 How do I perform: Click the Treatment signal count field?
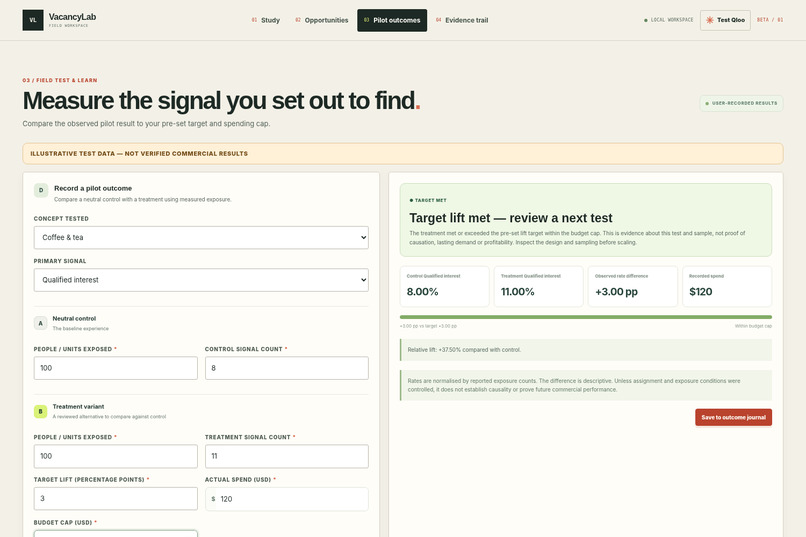click(287, 456)
